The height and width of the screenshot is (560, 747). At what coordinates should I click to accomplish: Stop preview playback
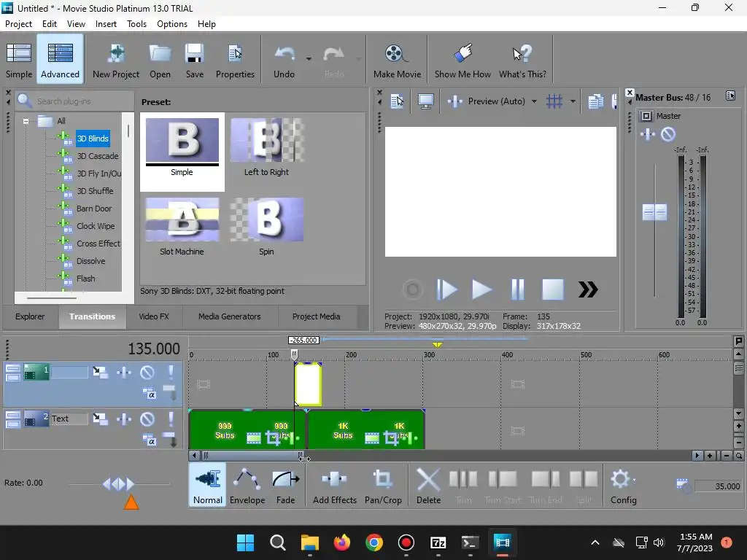(x=553, y=289)
